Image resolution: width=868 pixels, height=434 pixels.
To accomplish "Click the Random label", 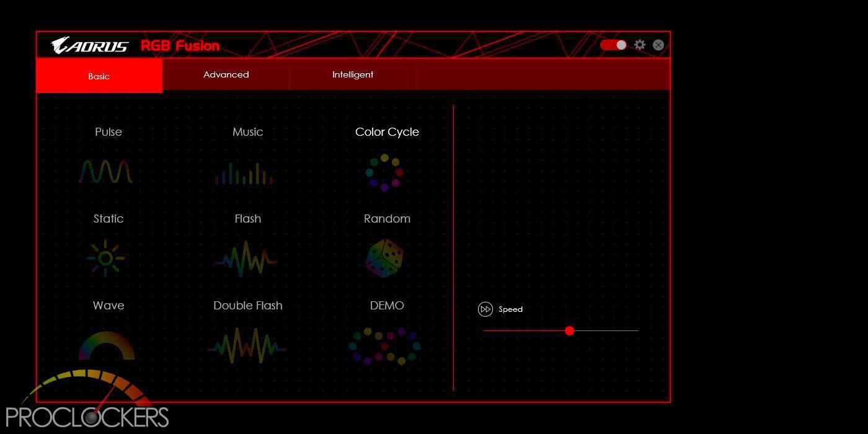I will pyautogui.click(x=387, y=219).
